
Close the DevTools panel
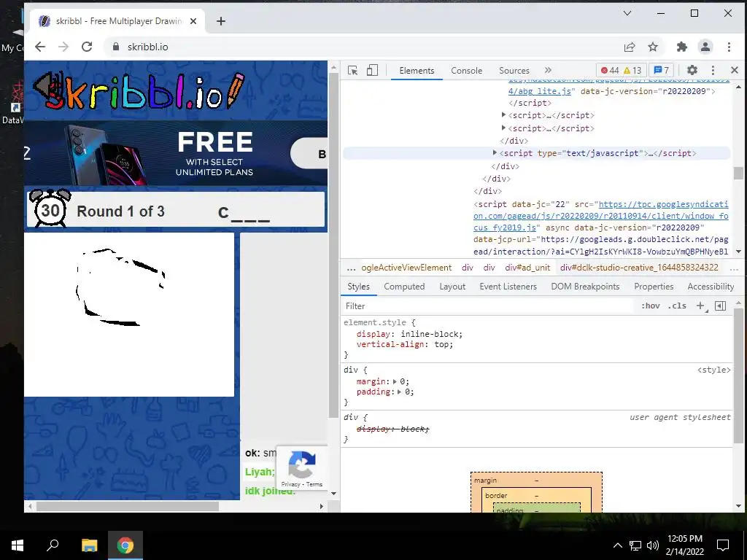[x=734, y=71]
